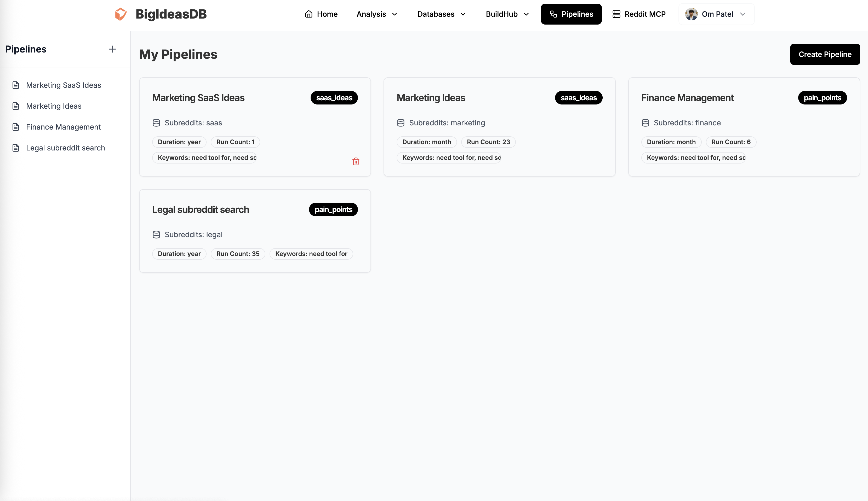The width and height of the screenshot is (868, 501).
Task: Toggle the pain_points badge on Legal subreddit search
Action: [x=333, y=209]
